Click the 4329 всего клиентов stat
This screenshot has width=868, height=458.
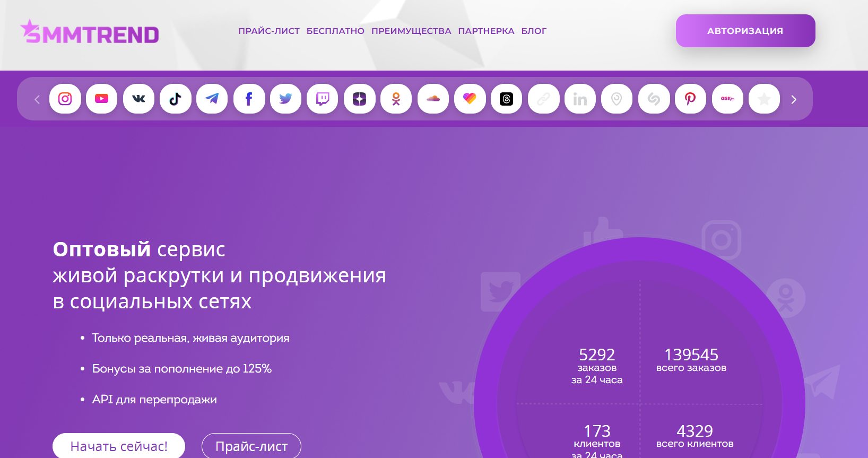[x=695, y=436]
